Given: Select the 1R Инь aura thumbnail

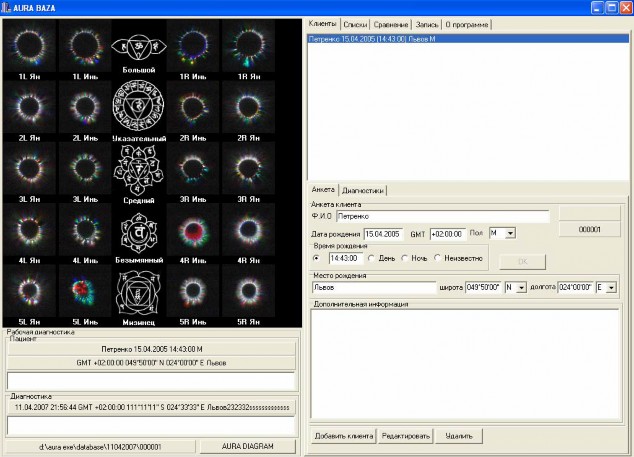Looking at the screenshot, I should [193, 46].
